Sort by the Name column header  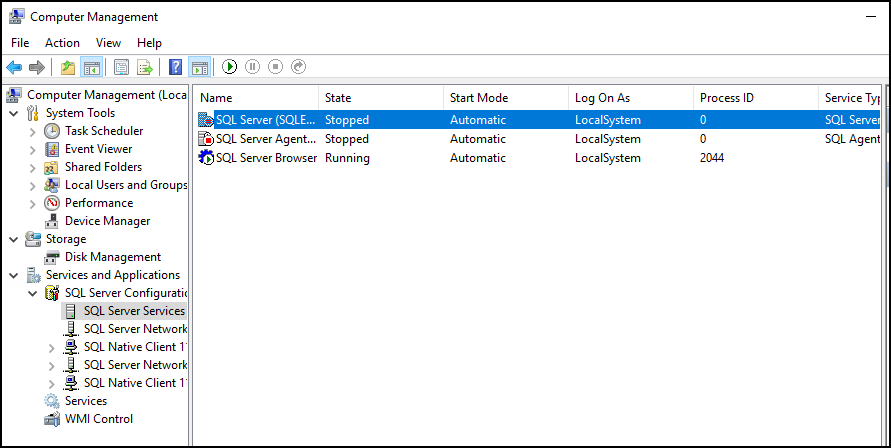tap(256, 98)
